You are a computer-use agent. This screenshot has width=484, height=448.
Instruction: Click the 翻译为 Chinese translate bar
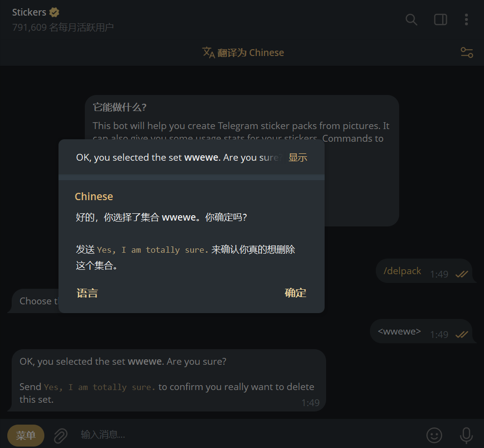pos(243,53)
